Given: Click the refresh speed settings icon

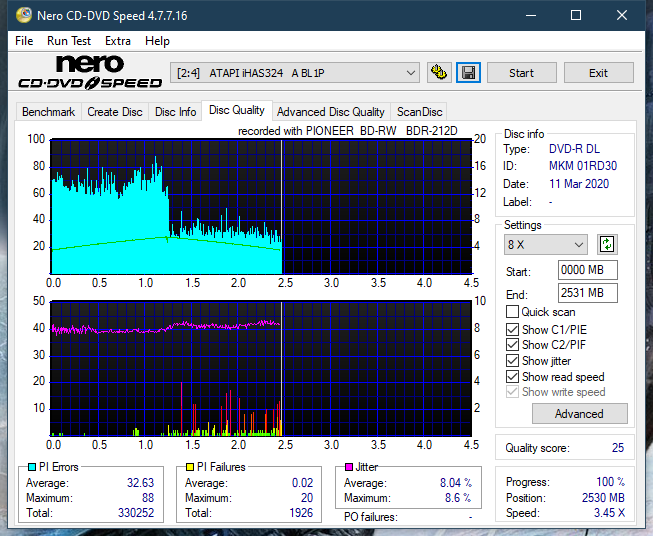Looking at the screenshot, I should [x=607, y=244].
